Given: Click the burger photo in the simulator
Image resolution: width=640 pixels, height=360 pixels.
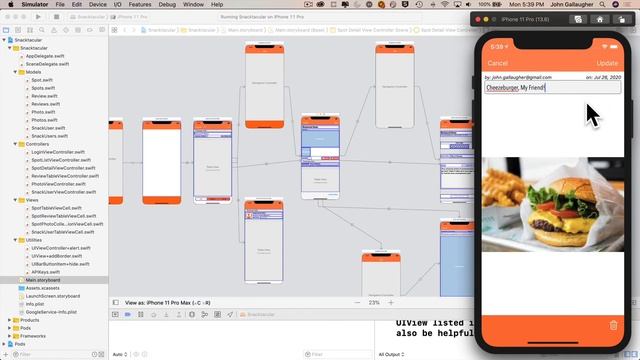Looking at the screenshot, I should tap(553, 204).
